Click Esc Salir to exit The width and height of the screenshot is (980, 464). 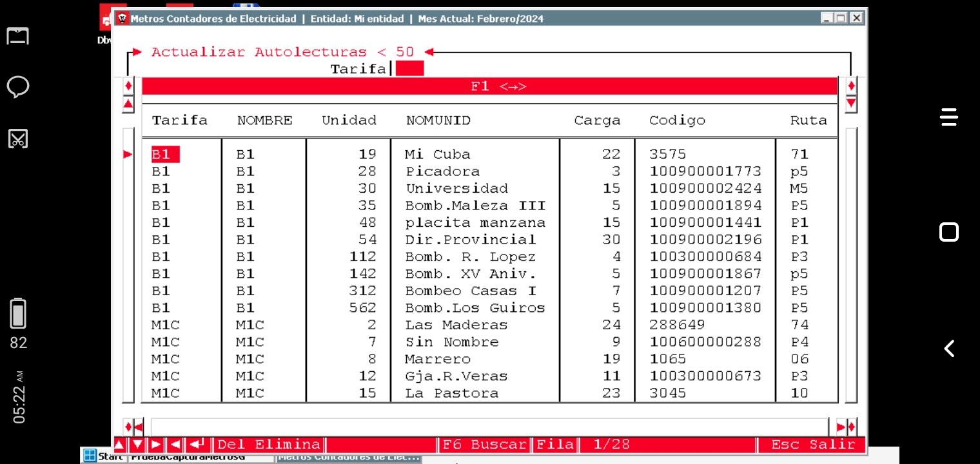click(812, 445)
